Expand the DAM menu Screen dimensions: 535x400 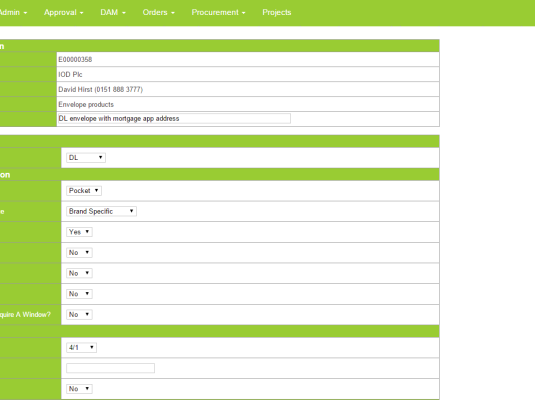coord(113,12)
